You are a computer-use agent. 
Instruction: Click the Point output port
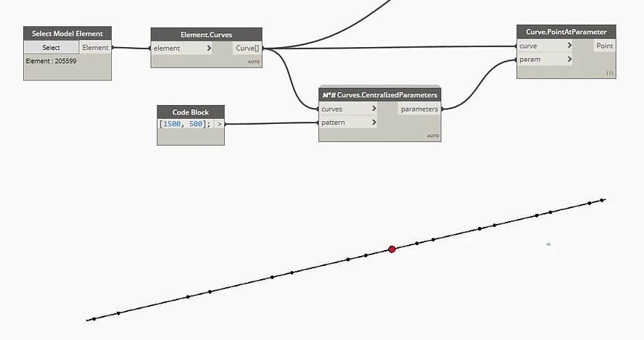[x=604, y=46]
